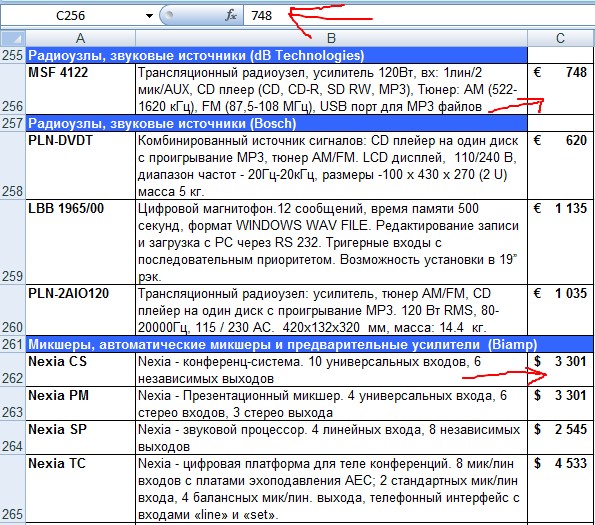Select row header 259
Image resolution: width=595 pixels, height=525 pixels.
coord(13,242)
